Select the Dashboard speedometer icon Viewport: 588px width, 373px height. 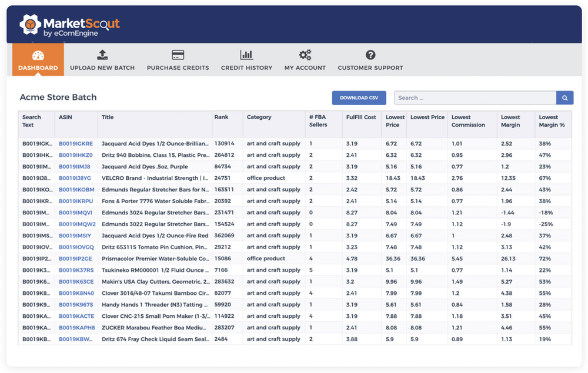pyautogui.click(x=38, y=55)
